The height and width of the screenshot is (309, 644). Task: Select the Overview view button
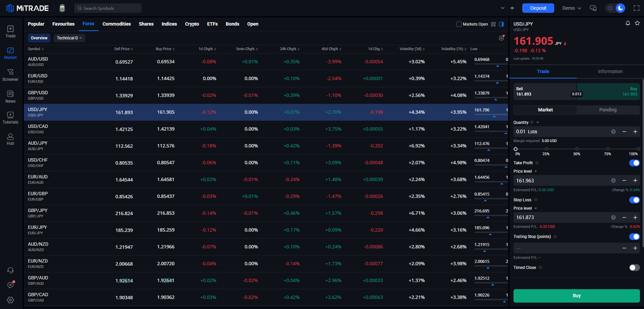tap(39, 38)
